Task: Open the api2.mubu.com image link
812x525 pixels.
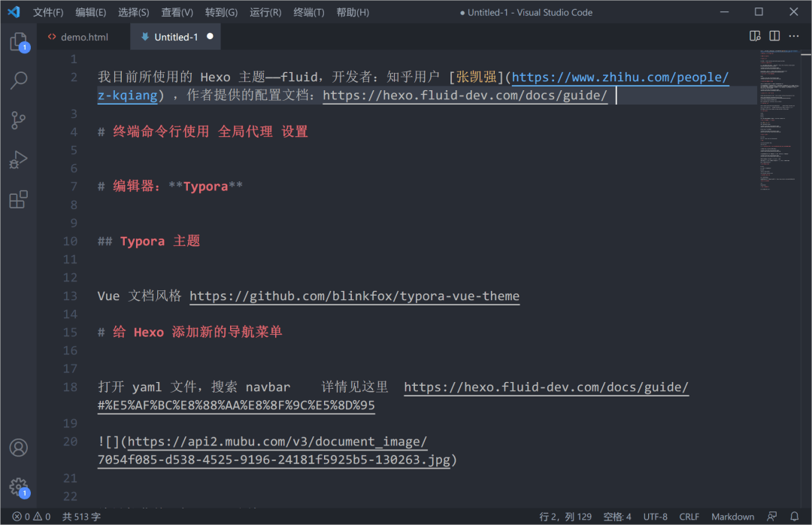Action: pos(277,442)
